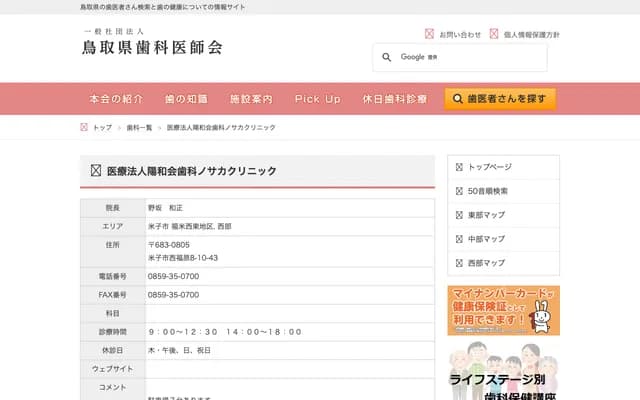640x400 pixels.
Task: Go to 歯科一覧 in breadcrumb
Action: tap(139, 128)
